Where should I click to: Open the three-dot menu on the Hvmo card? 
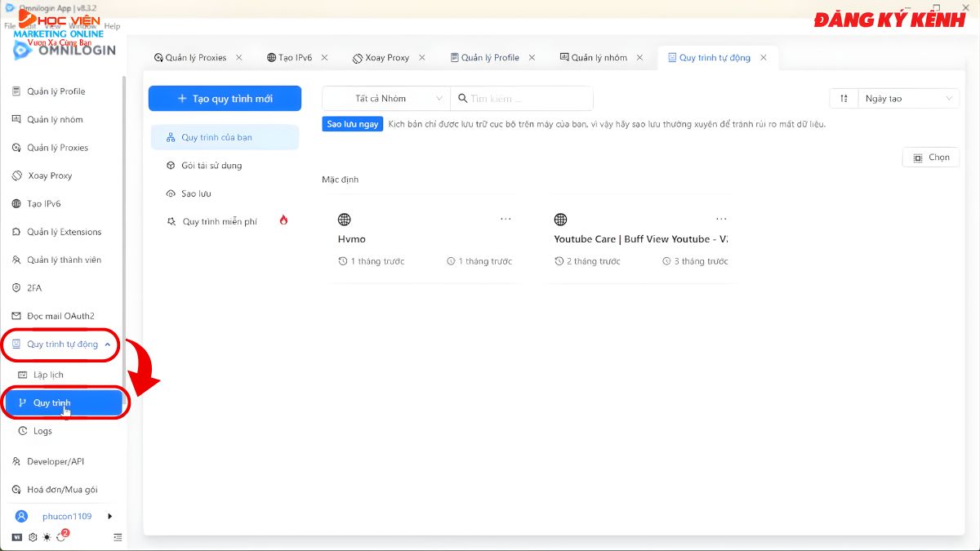point(506,219)
